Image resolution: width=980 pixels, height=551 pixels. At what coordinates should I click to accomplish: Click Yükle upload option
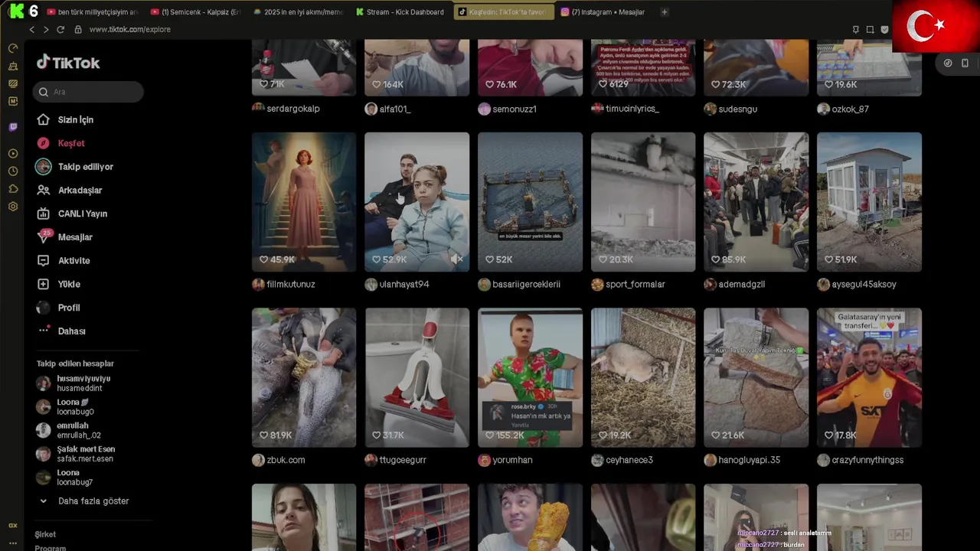pos(69,284)
